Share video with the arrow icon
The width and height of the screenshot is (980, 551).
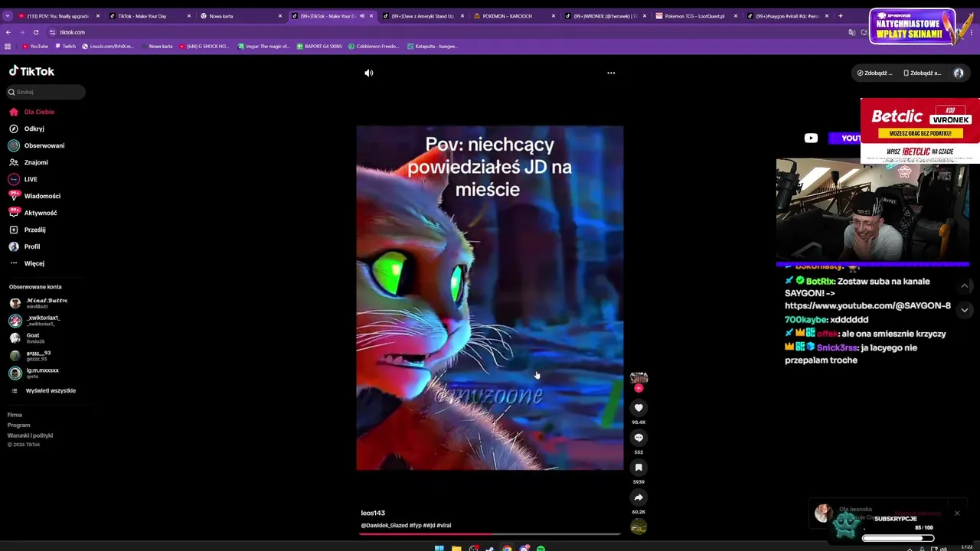[639, 497]
